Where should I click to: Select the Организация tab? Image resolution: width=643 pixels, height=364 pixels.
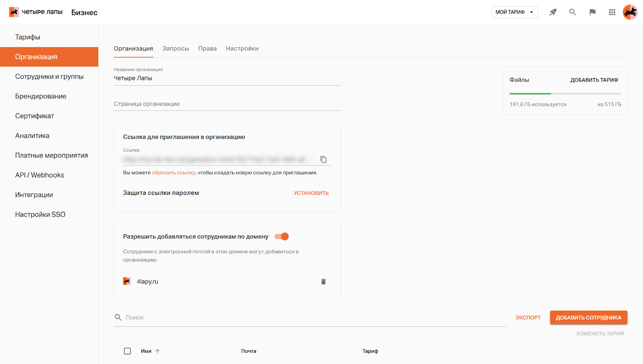133,49
